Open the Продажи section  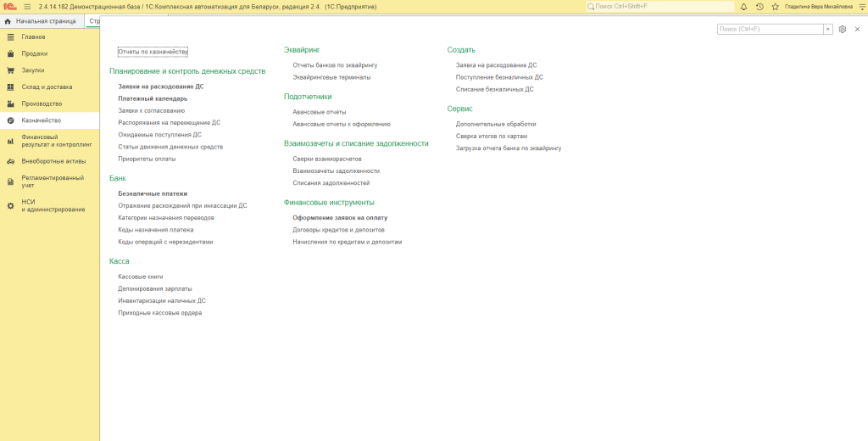click(x=34, y=53)
